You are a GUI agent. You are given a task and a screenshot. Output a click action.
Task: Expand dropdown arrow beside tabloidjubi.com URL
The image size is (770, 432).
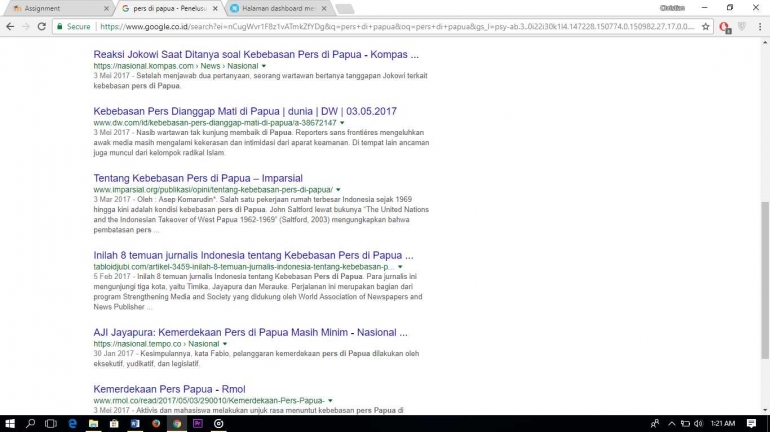(x=400, y=267)
